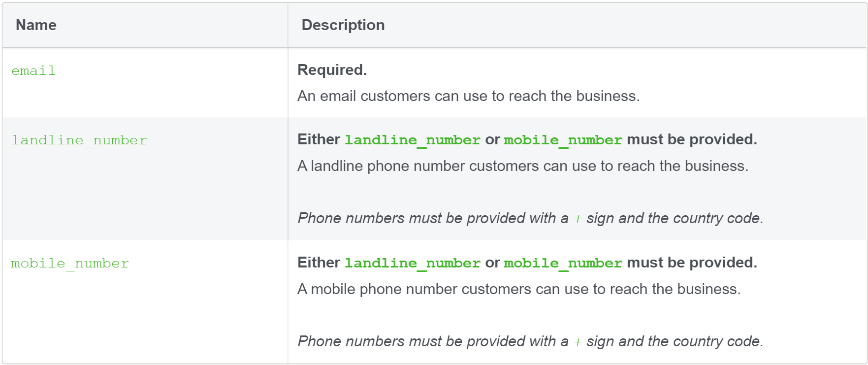Select the landline_number parameter in Name column

pyautogui.click(x=79, y=140)
